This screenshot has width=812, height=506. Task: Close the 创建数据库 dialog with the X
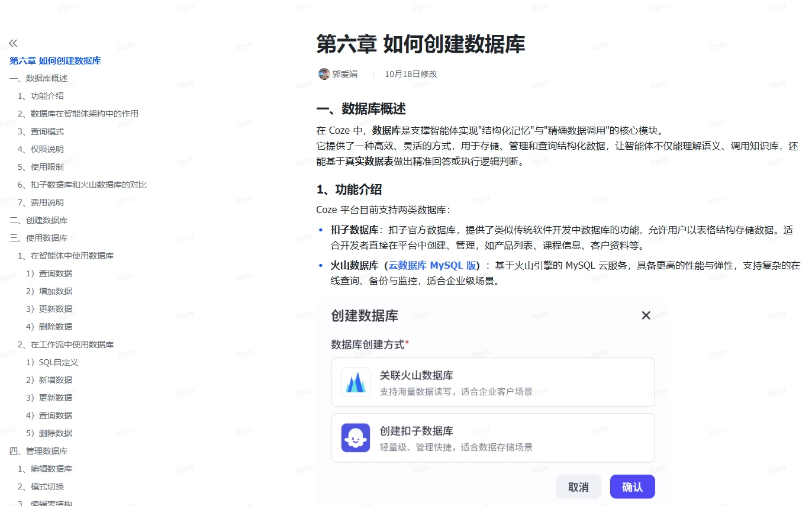pos(646,315)
